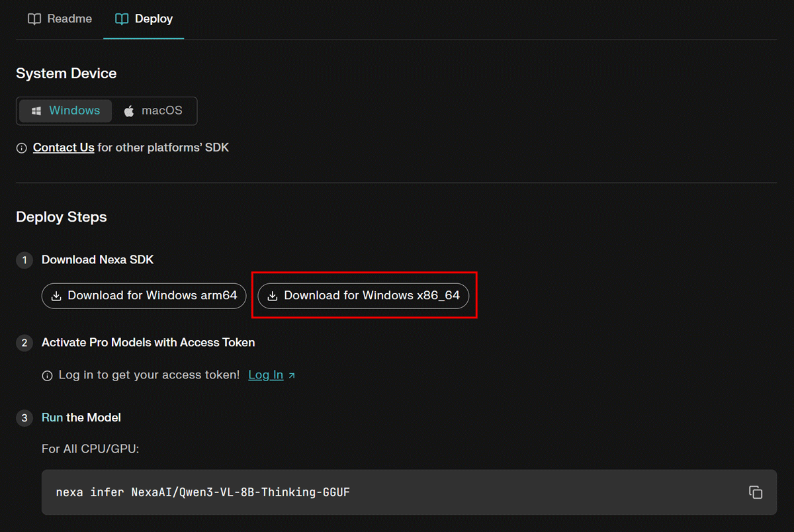The image size is (794, 532).
Task: Select the Deploy tab
Action: coord(144,19)
